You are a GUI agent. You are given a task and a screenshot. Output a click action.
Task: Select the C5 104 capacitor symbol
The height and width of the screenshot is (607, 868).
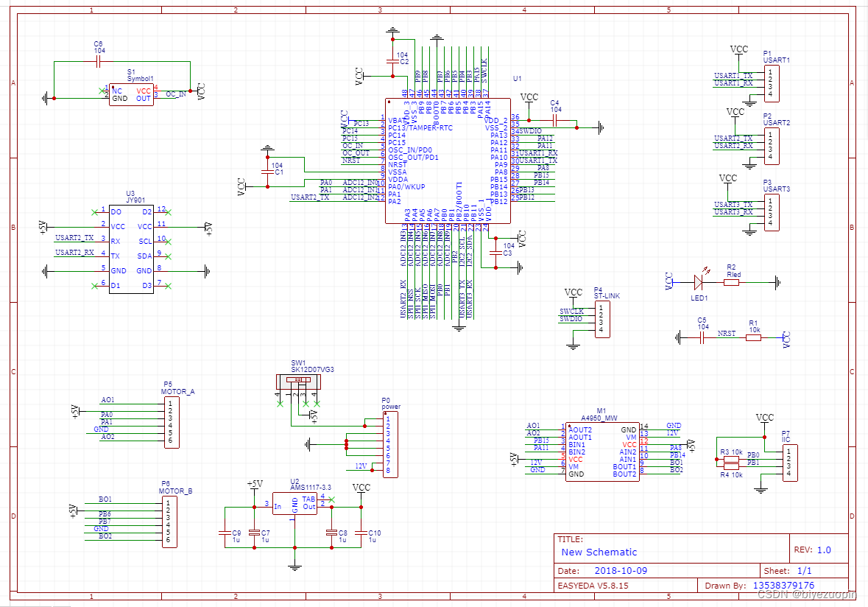702,337
